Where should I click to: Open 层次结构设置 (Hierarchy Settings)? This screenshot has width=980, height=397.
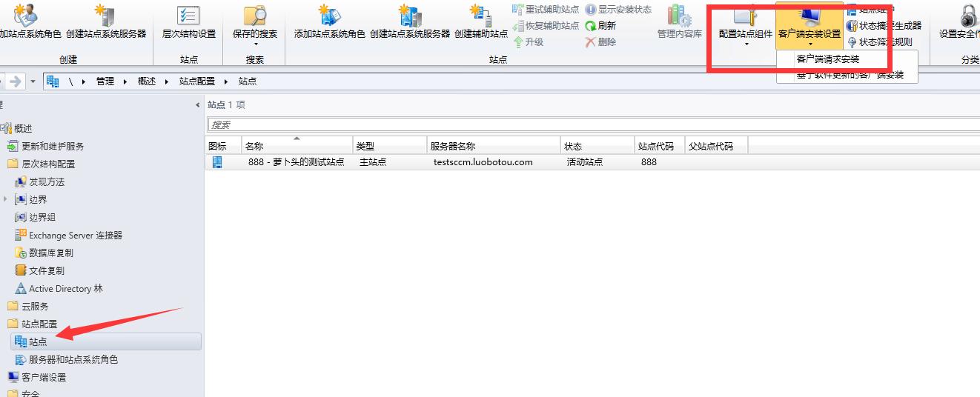tap(189, 21)
